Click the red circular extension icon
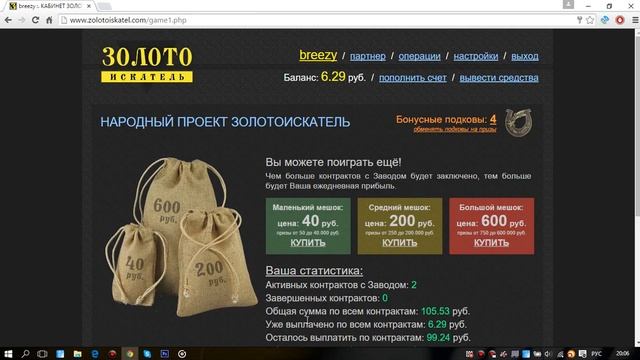Viewport: 640px width, 360px height. click(620, 20)
